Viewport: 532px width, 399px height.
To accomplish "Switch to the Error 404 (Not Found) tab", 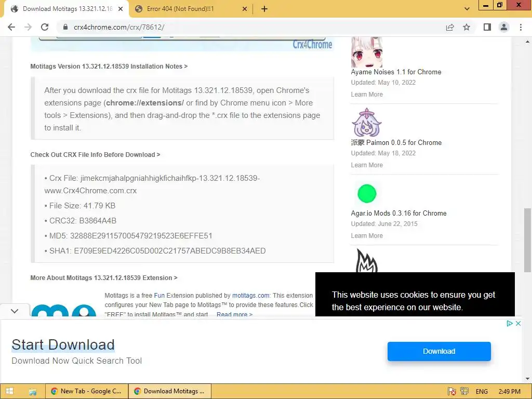I will pos(191,9).
